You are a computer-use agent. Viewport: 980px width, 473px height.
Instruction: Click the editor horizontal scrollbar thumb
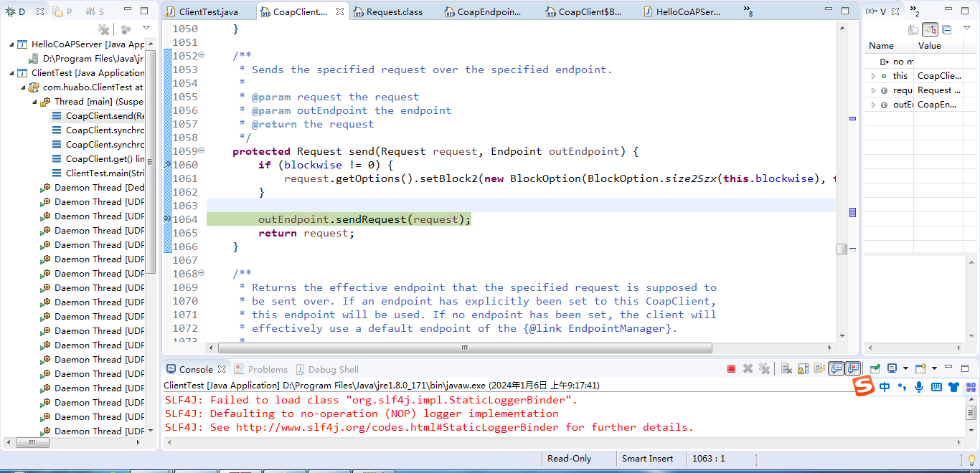point(464,348)
